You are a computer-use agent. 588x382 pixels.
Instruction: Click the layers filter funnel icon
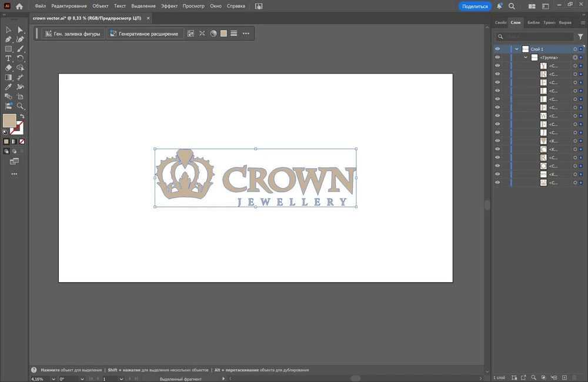pyautogui.click(x=580, y=36)
